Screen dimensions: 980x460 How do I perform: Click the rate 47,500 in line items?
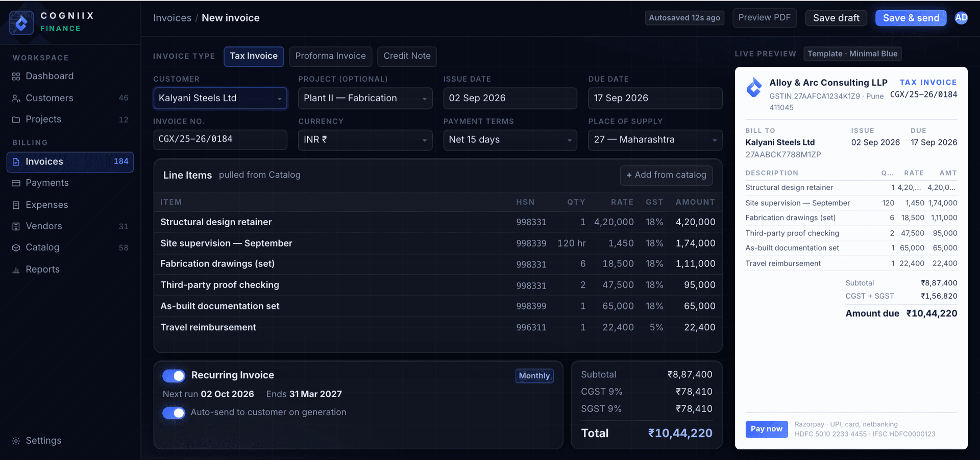(618, 285)
